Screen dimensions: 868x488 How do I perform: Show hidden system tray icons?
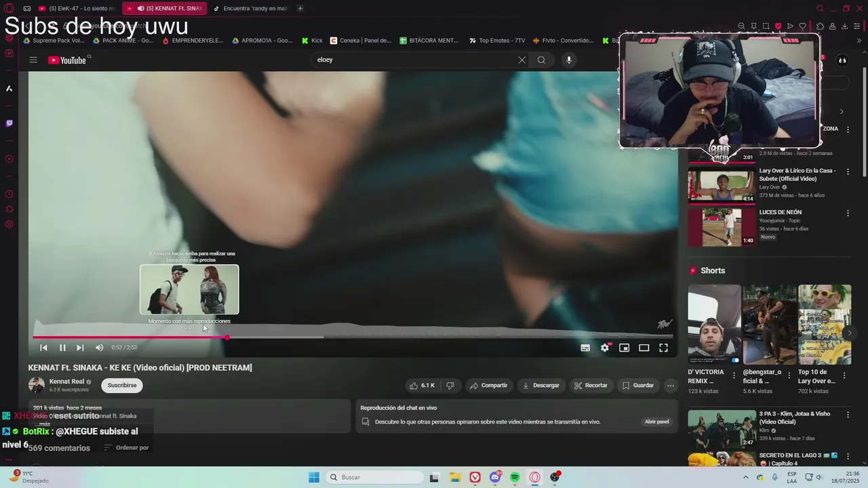point(745,477)
